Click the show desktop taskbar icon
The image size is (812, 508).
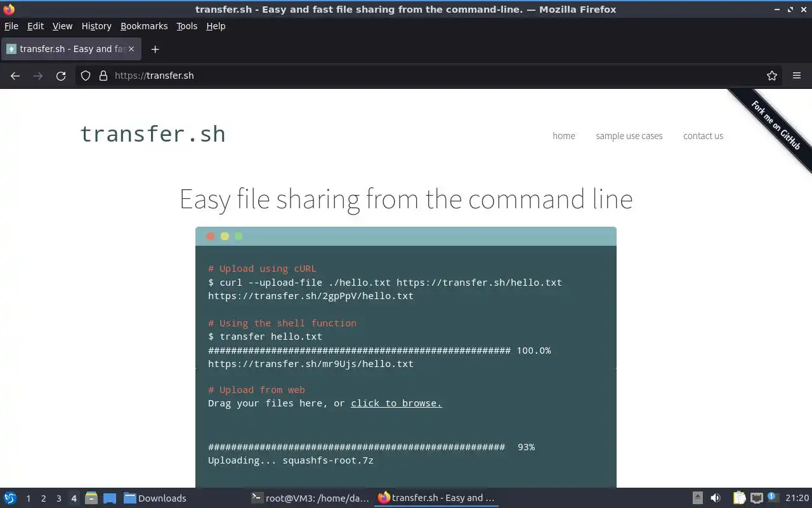pos(110,498)
